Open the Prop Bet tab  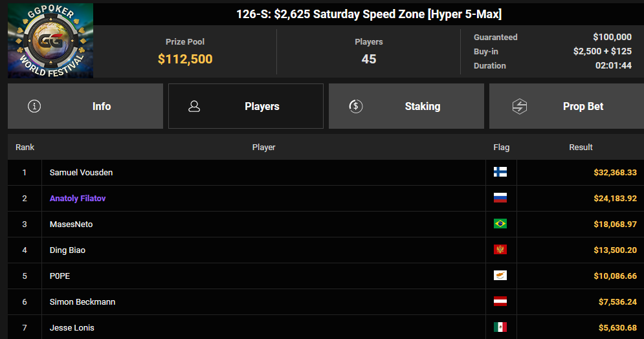coord(567,106)
